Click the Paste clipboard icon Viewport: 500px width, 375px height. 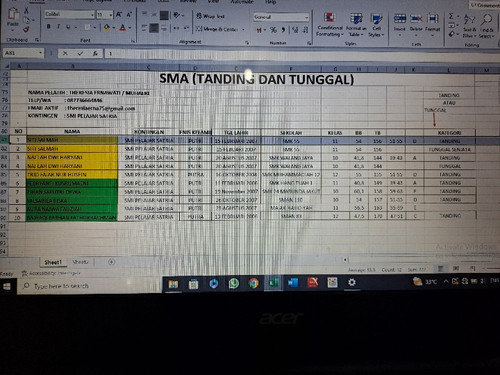pos(13,14)
